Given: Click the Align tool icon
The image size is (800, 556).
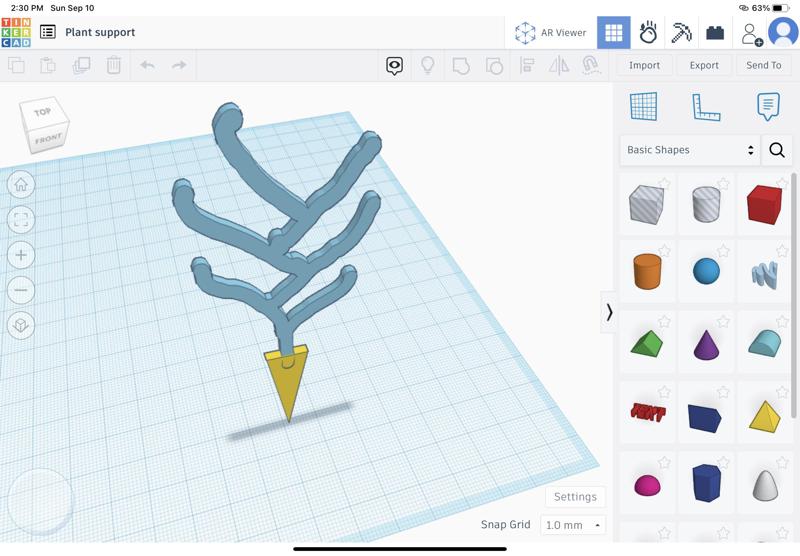Looking at the screenshot, I should click(527, 65).
